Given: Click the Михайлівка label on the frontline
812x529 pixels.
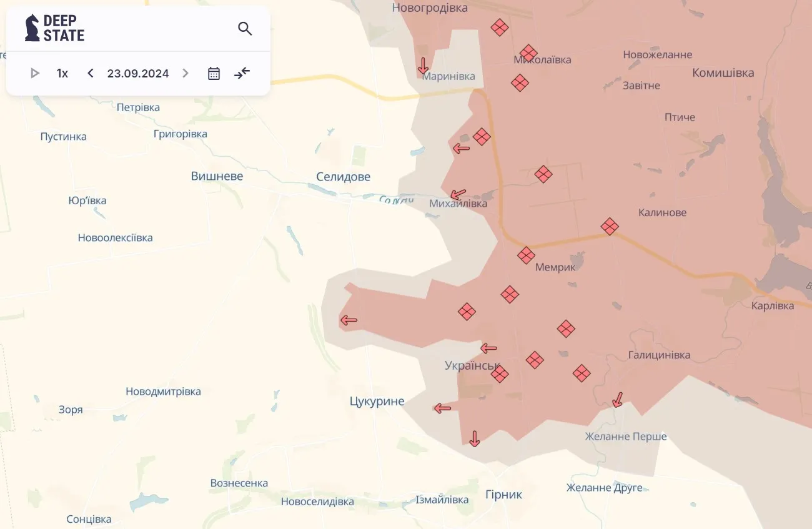Looking at the screenshot, I should 458,203.
